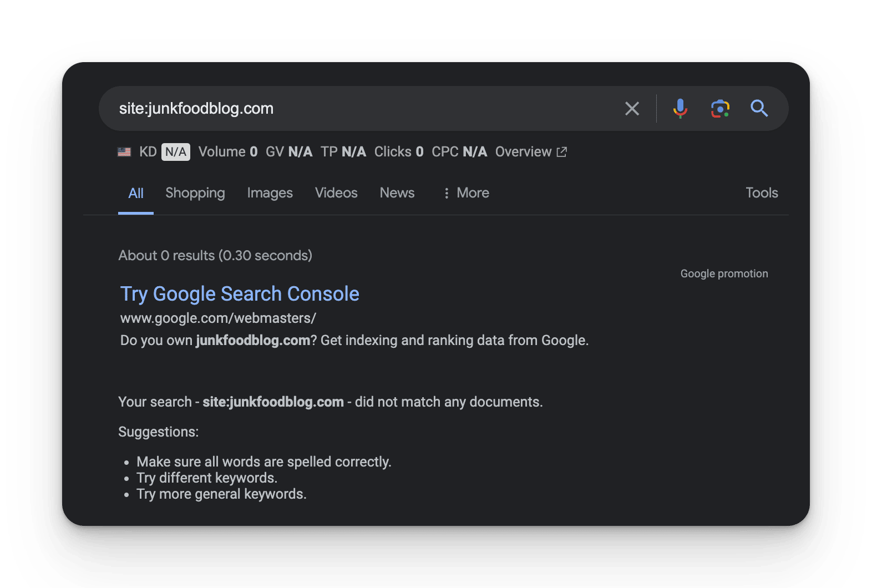Click 'Try more general keywords.' suggestion
Image resolution: width=872 pixels, height=588 pixels.
(221, 494)
